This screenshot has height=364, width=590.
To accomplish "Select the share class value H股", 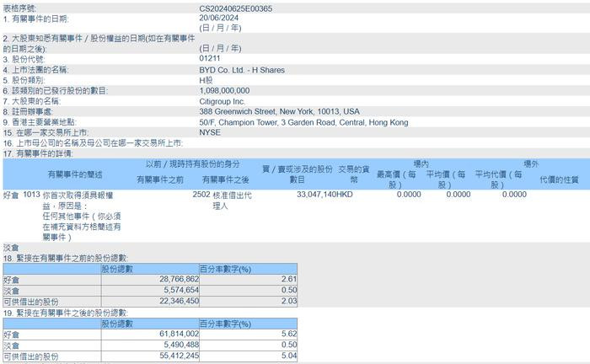I will coord(206,80).
